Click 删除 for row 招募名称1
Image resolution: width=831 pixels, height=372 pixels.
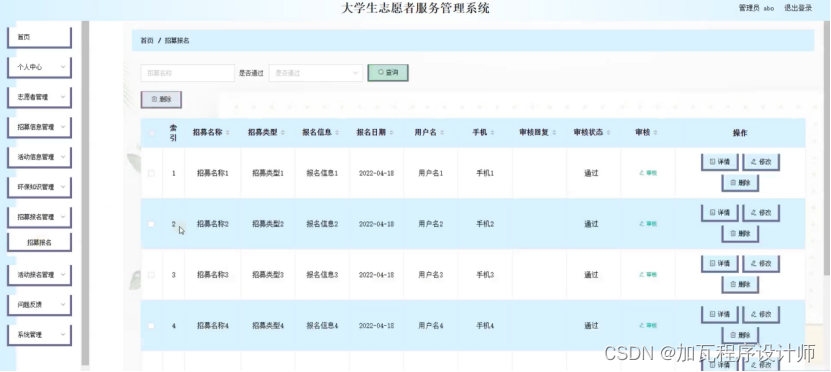(x=740, y=183)
